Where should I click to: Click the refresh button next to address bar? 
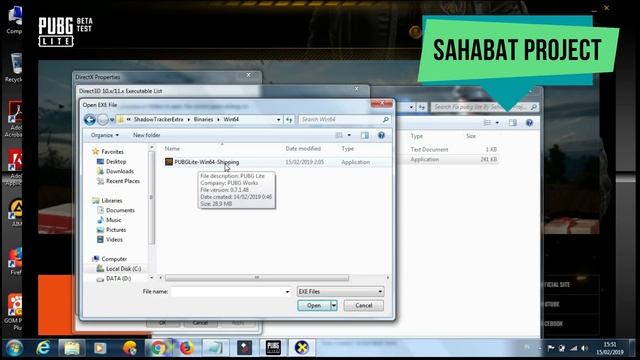click(289, 120)
